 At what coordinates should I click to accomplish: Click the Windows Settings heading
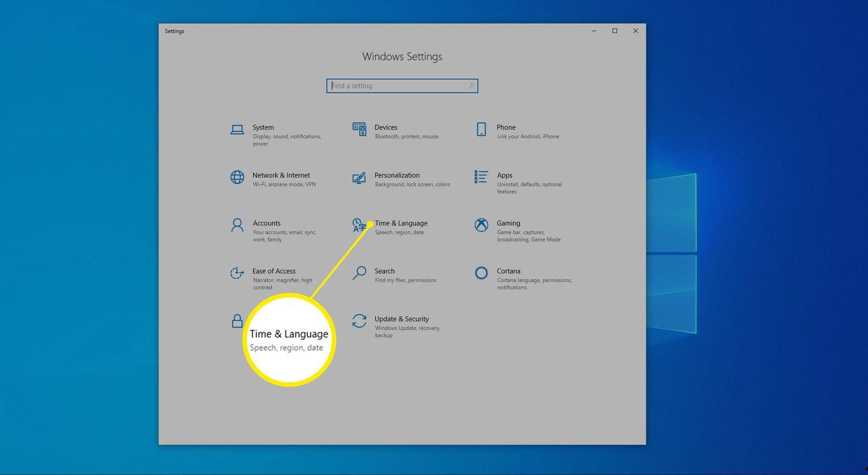pos(402,57)
